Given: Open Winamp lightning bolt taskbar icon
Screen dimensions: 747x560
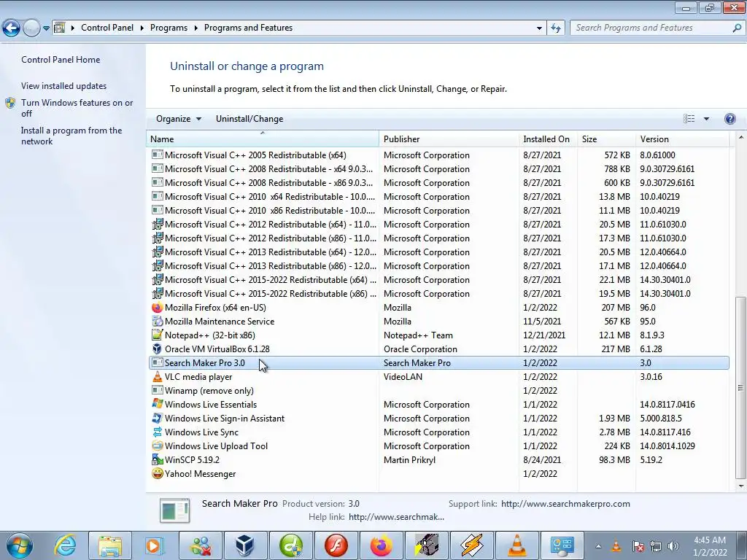Looking at the screenshot, I should coord(472,545).
